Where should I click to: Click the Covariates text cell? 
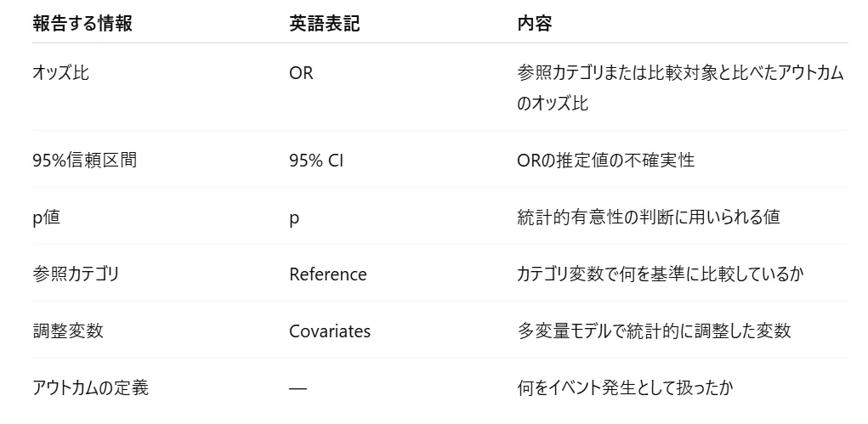tap(330, 331)
